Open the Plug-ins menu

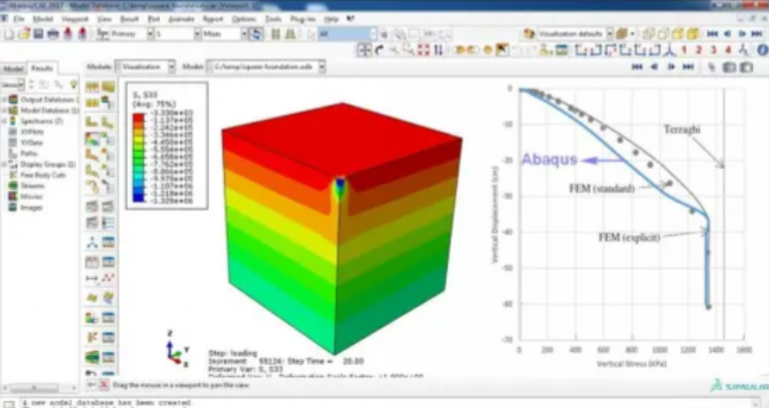tap(303, 19)
